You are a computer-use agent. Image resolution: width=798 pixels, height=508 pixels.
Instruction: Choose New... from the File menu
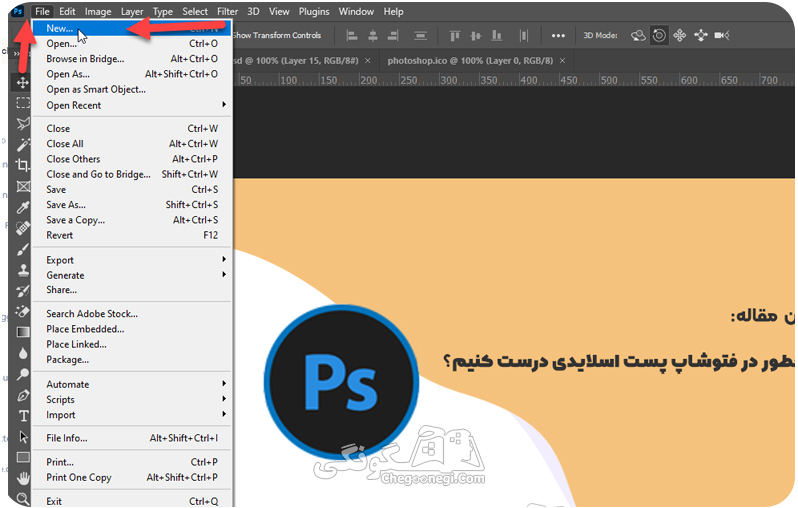132,29
